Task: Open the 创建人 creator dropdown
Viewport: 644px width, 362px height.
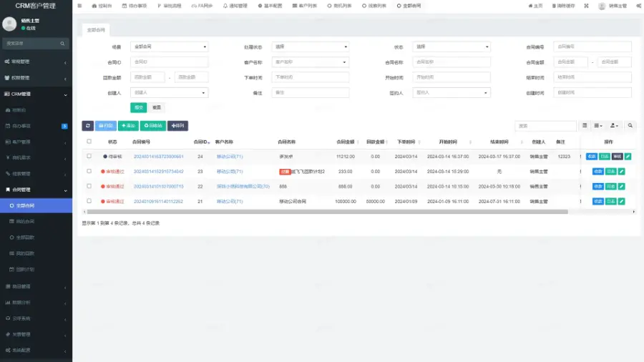Action: [169, 92]
